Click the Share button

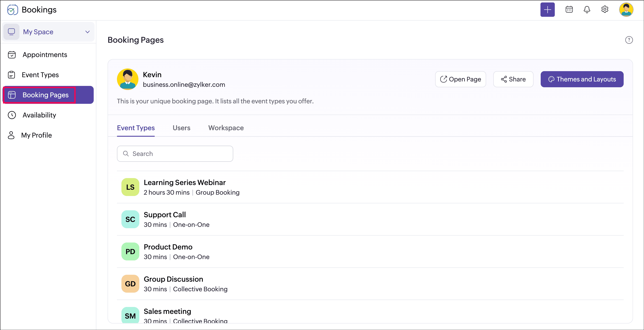pyautogui.click(x=513, y=79)
